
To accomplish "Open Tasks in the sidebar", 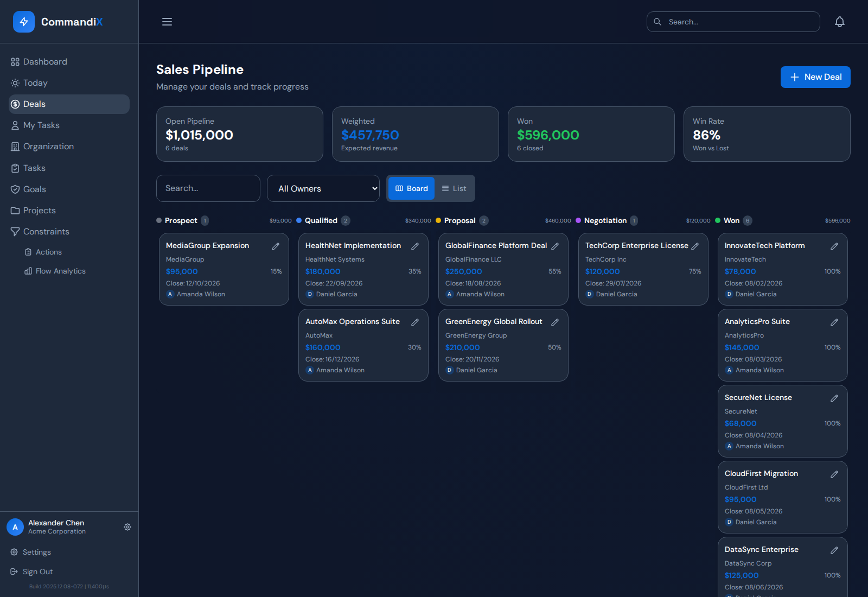I will 69,168.
